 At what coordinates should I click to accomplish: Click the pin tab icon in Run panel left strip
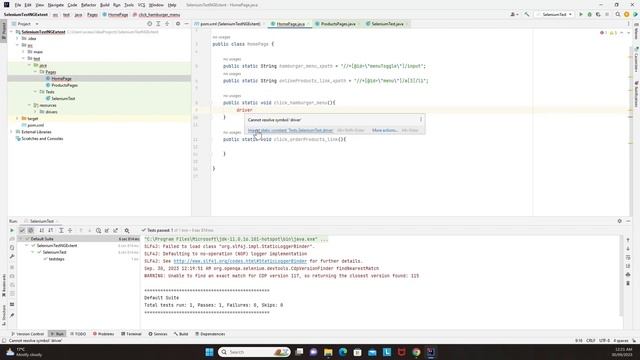pyautogui.click(x=12, y=315)
